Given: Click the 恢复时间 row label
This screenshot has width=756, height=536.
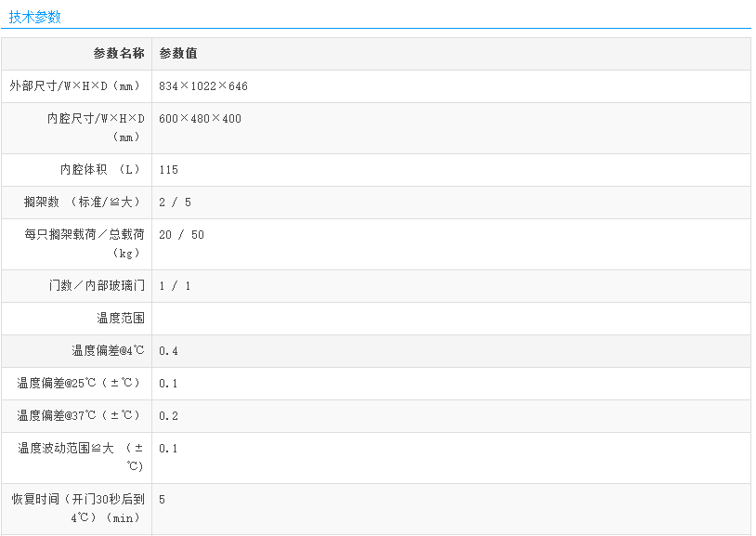Looking at the screenshot, I should click(78, 508).
